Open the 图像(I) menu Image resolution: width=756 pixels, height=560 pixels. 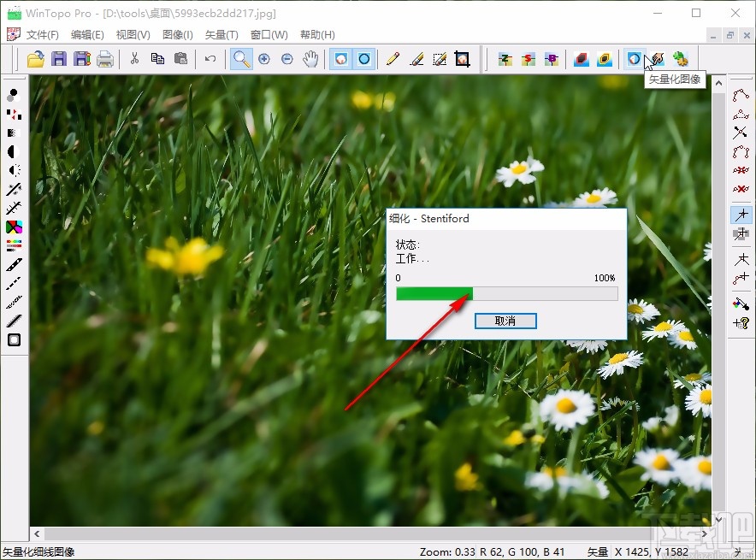tap(177, 35)
